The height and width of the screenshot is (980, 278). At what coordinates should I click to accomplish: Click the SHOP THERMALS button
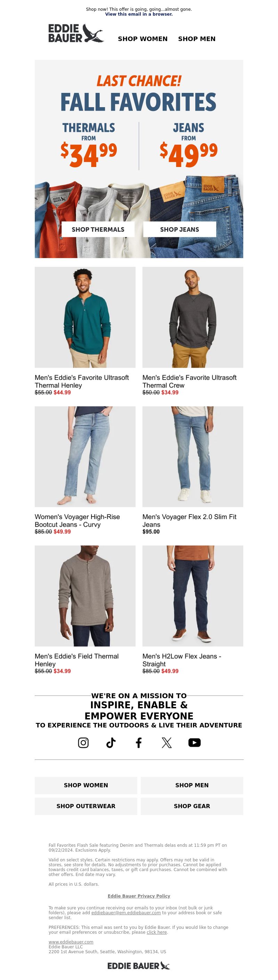point(98,229)
